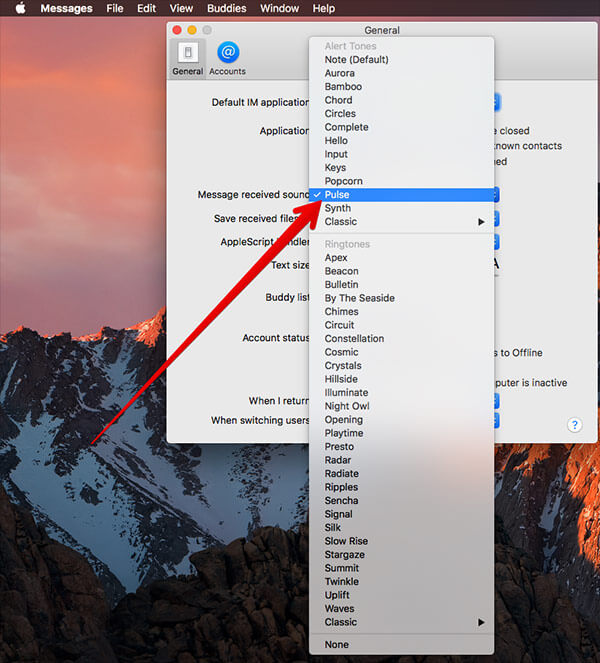Open the Apple menu
Image resolution: width=600 pixels, height=663 pixels.
tap(20, 8)
